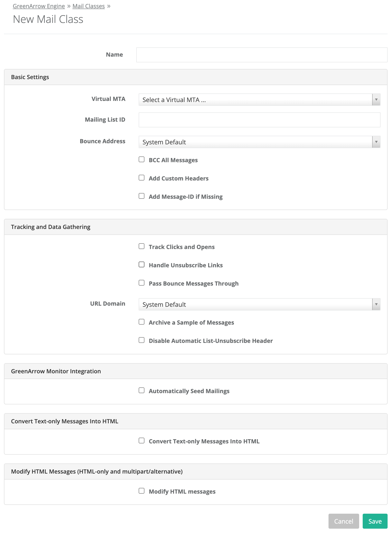392x541 pixels.
Task: Click the Name text field
Action: pos(261,55)
